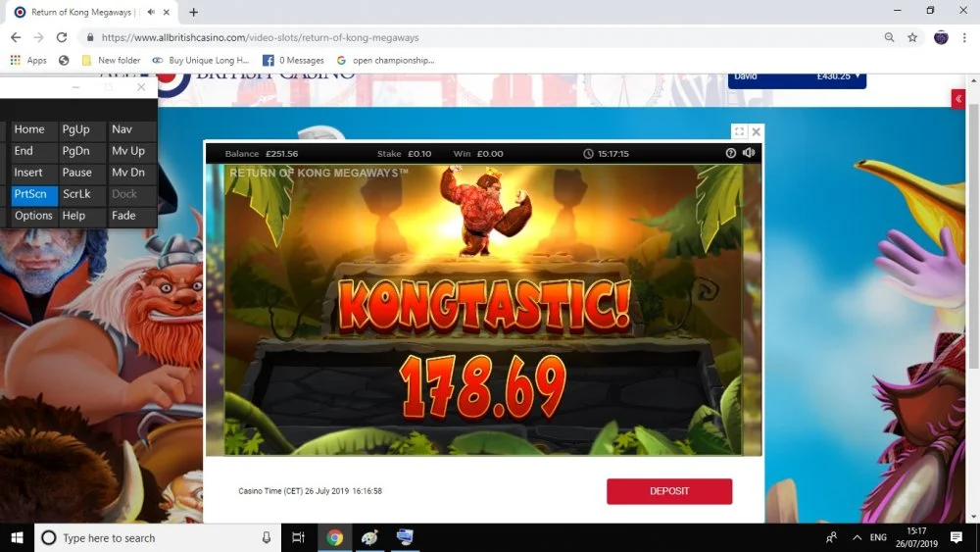Screen dimensions: 980x552
Task: Close the game popup with the X
Action: pos(757,131)
